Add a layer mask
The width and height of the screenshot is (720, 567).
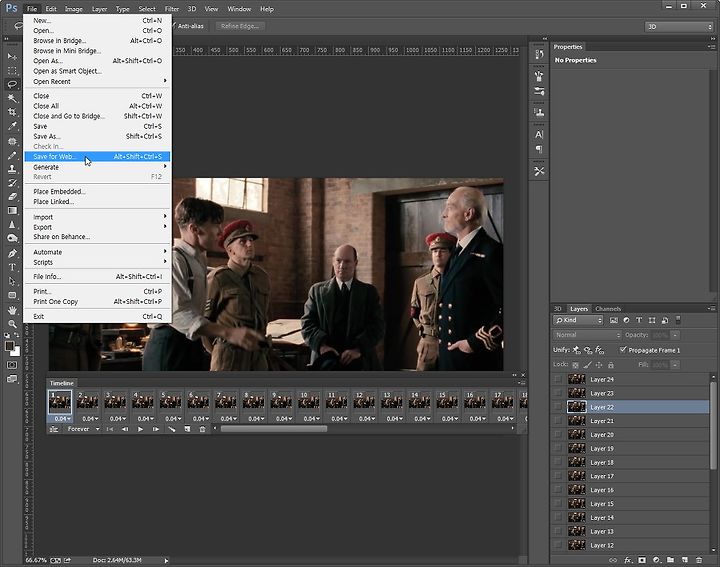(x=642, y=560)
